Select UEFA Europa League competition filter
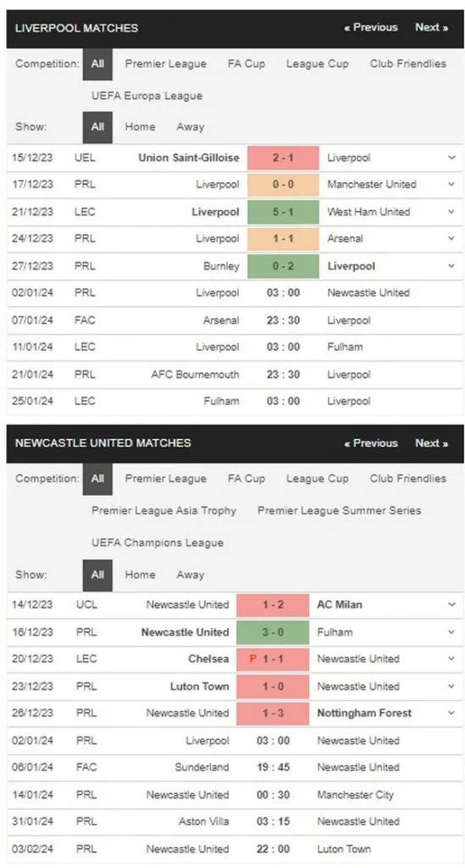 (147, 96)
